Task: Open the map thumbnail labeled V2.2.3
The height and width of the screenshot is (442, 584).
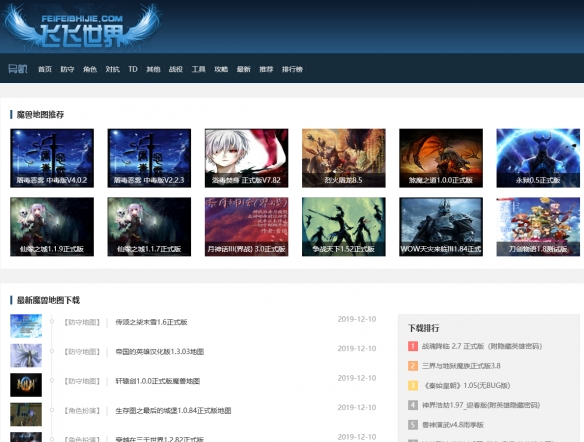Action: [x=149, y=158]
